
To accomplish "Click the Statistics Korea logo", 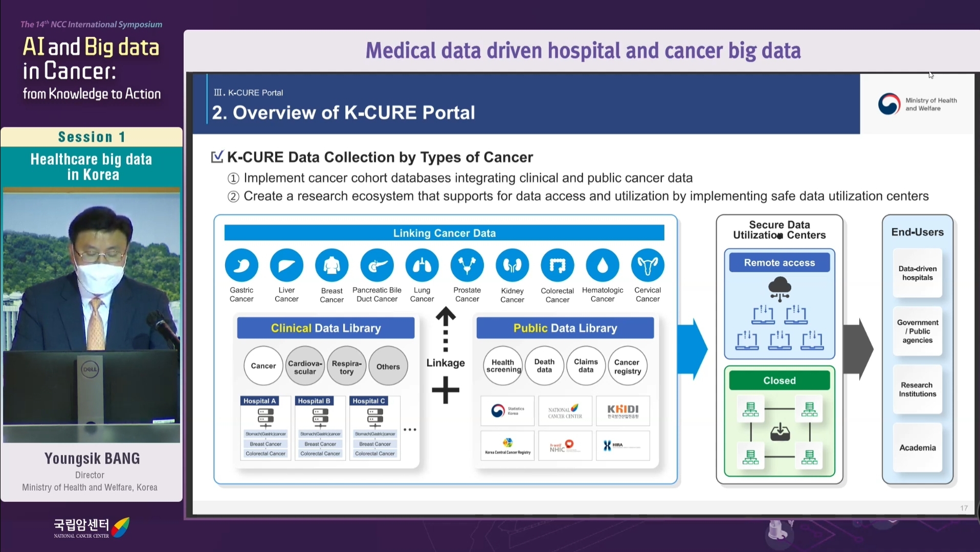I will point(507,411).
